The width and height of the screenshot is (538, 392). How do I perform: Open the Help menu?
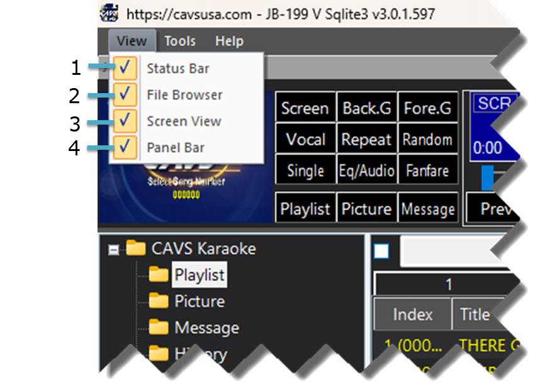coord(229,42)
